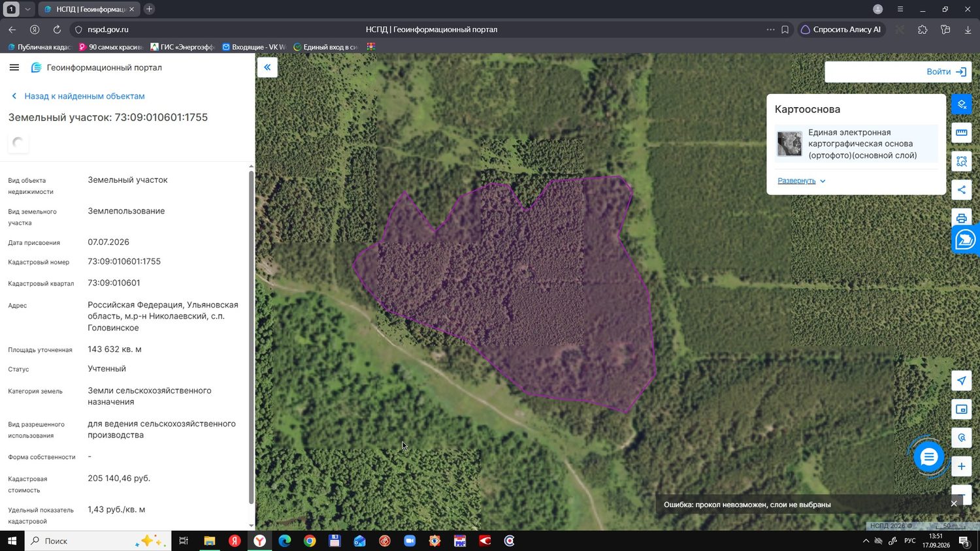Expand the tab list dropdown arrow
Viewport: 980px width, 551px height.
tap(27, 9)
